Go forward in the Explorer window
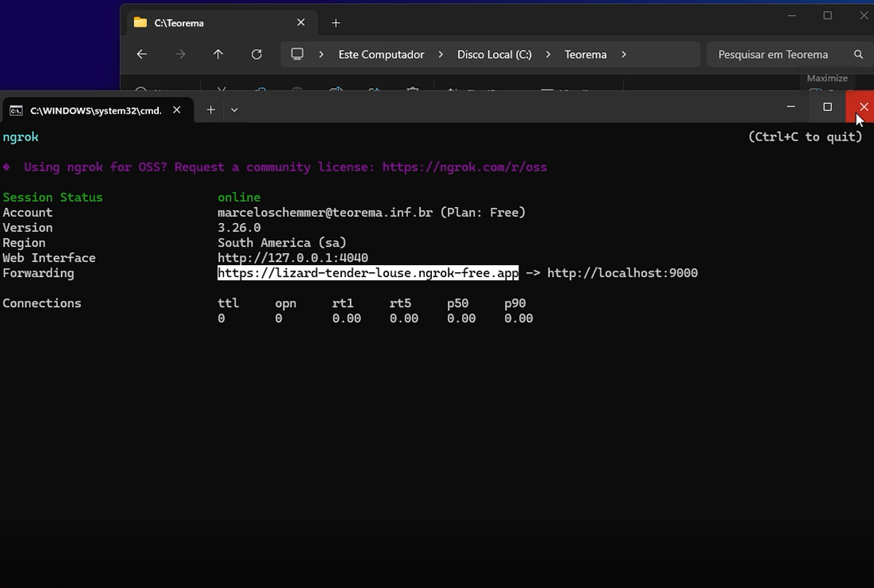Viewport: 874px width, 588px height. point(180,54)
